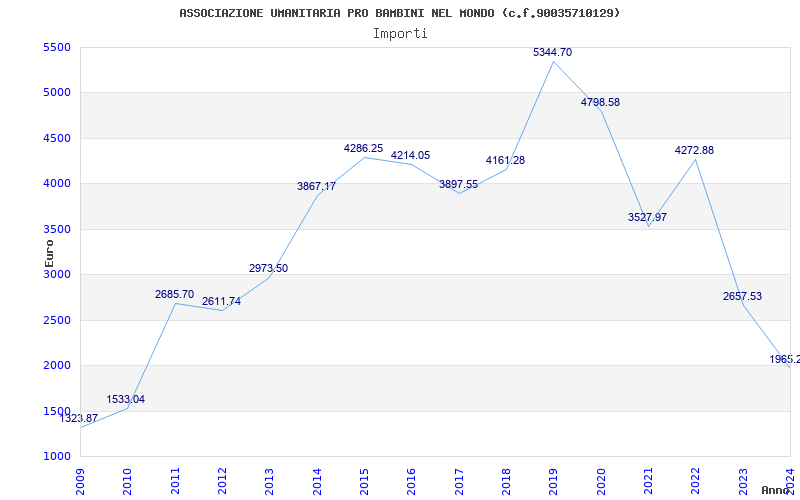
Task: Select year 2013 on x-axis
Action: (x=270, y=482)
